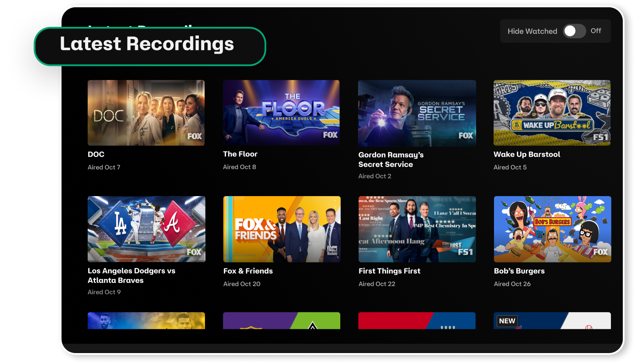Toggle the Hide Watched switch

coord(574,31)
